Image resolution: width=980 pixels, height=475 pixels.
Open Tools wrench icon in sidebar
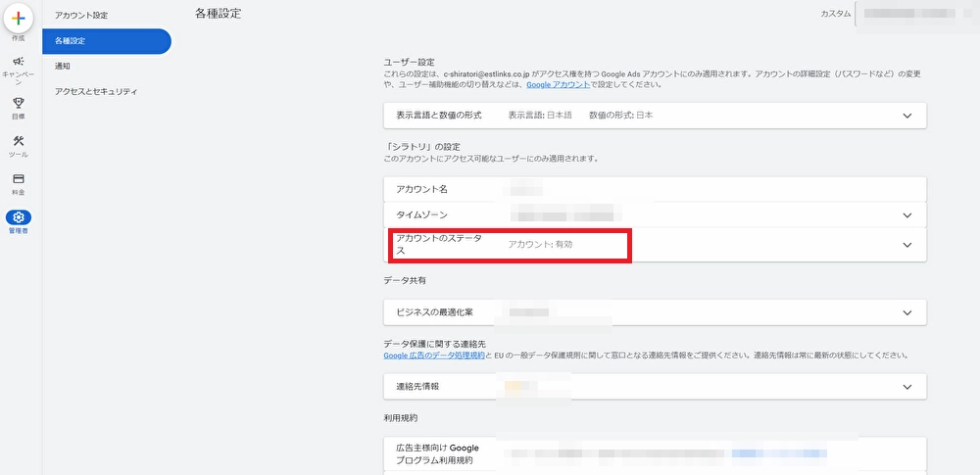[x=19, y=141]
